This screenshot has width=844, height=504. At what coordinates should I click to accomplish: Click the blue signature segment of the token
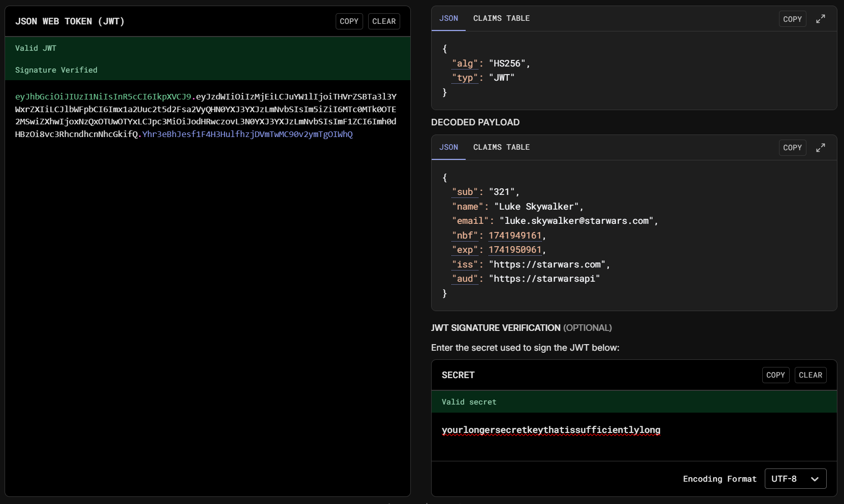tap(247, 134)
